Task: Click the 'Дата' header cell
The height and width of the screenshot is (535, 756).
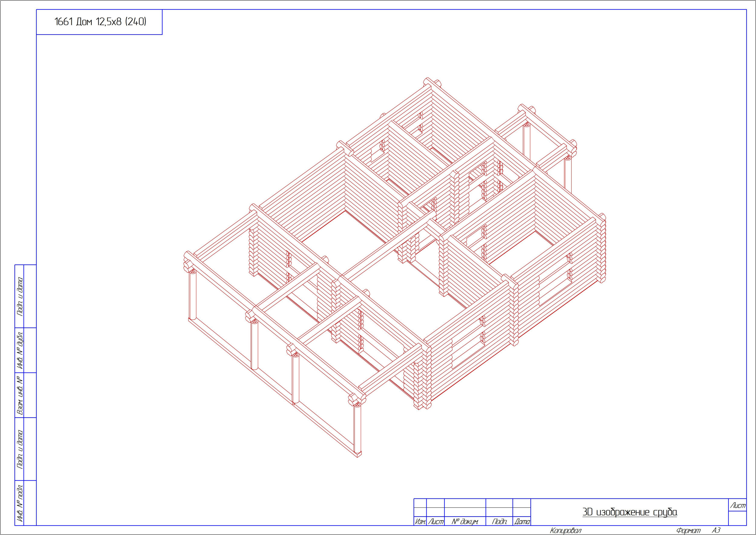Action: click(522, 522)
